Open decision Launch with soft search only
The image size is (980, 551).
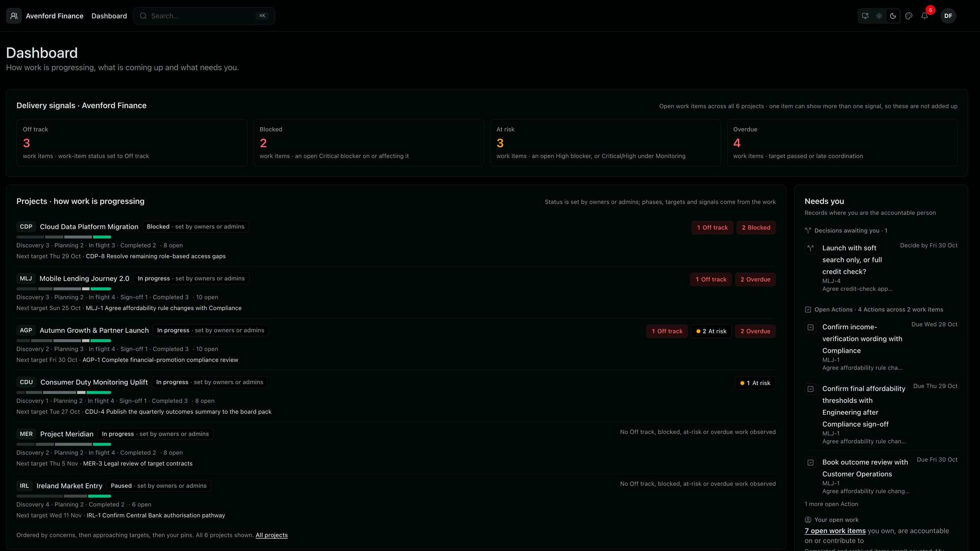pos(852,260)
